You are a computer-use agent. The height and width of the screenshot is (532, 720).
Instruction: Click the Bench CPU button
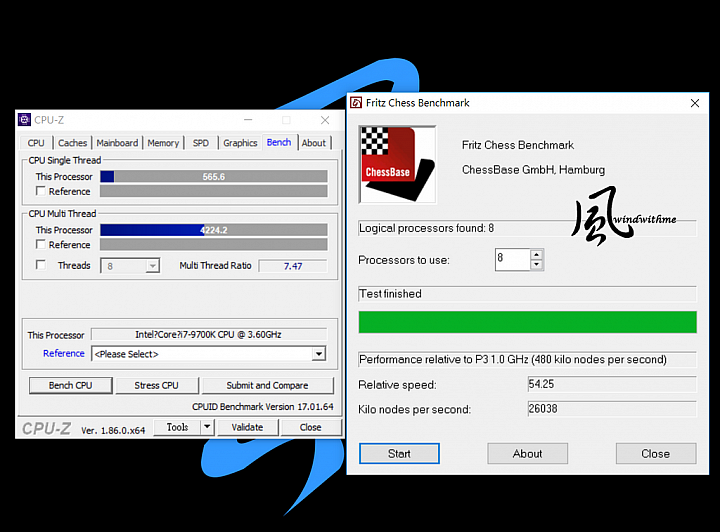click(71, 385)
